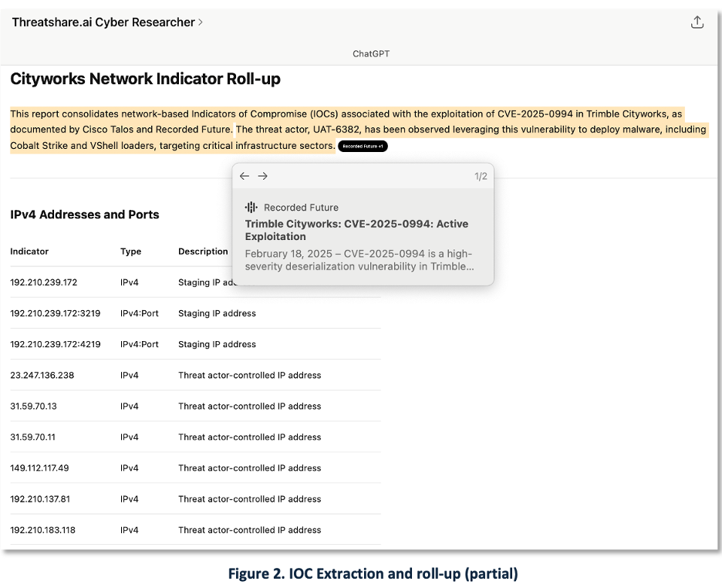Click Staging IP address description for port 3219

click(217, 313)
